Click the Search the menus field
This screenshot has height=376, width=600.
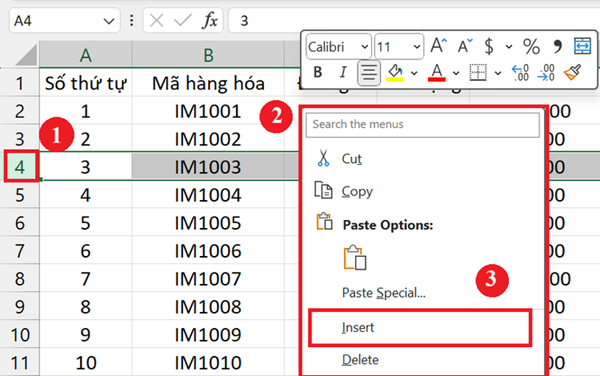click(x=422, y=124)
